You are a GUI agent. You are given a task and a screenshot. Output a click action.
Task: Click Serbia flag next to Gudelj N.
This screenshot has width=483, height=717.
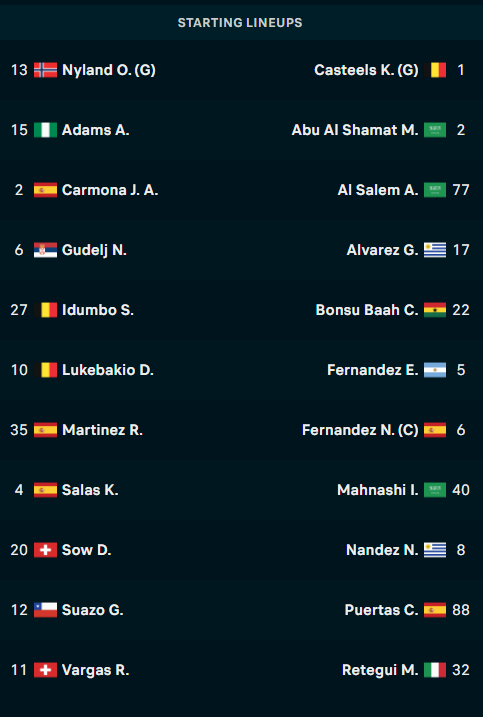(x=45, y=250)
